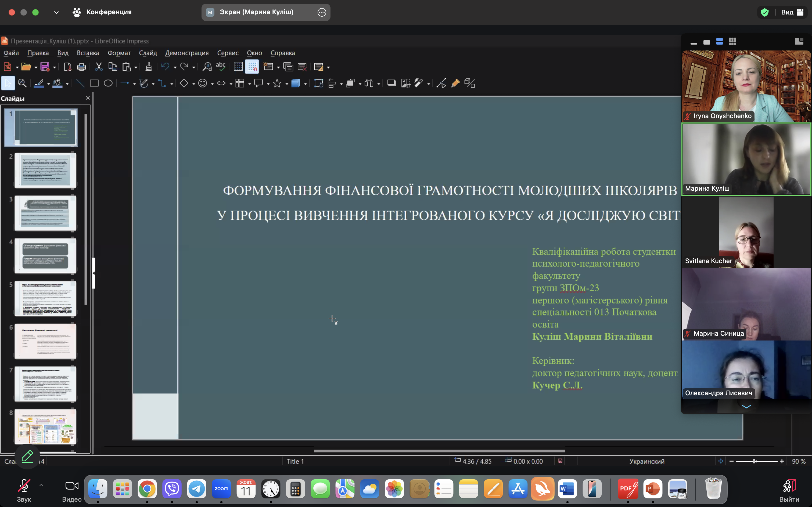Open Google Chrome from the dock

click(147, 488)
